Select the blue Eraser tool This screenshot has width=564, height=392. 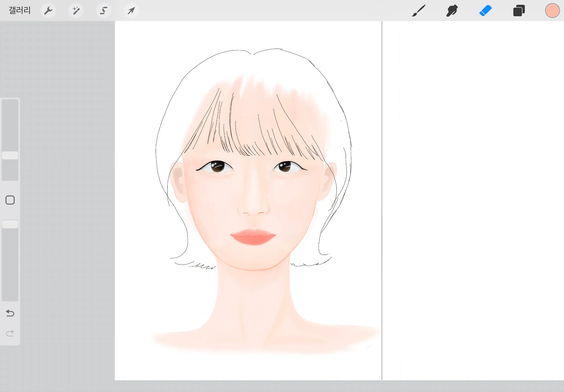pos(485,11)
